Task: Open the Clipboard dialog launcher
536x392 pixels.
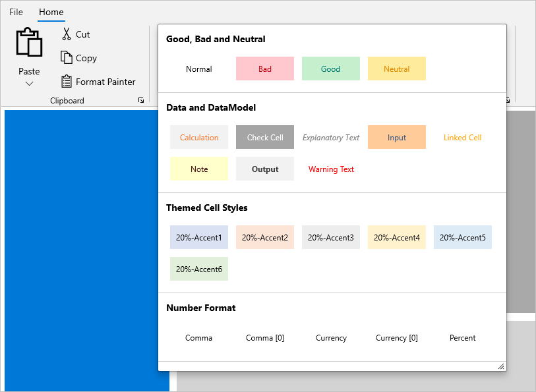Action: point(141,100)
